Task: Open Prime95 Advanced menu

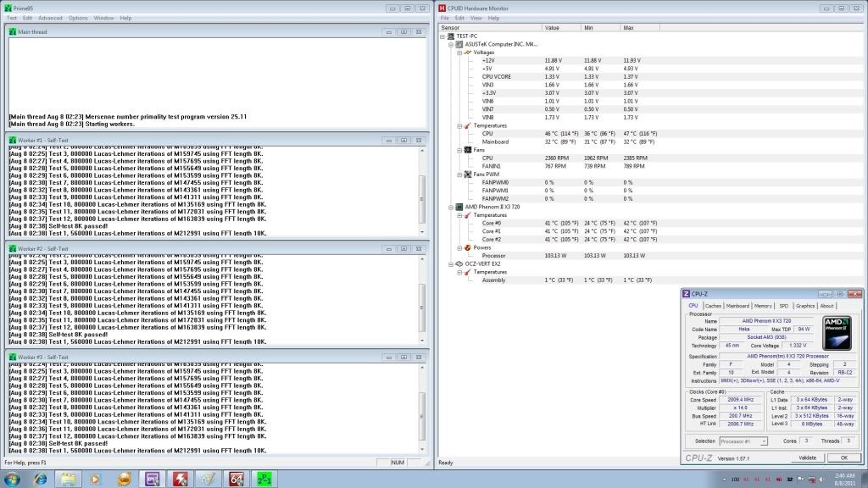Action: pos(50,19)
